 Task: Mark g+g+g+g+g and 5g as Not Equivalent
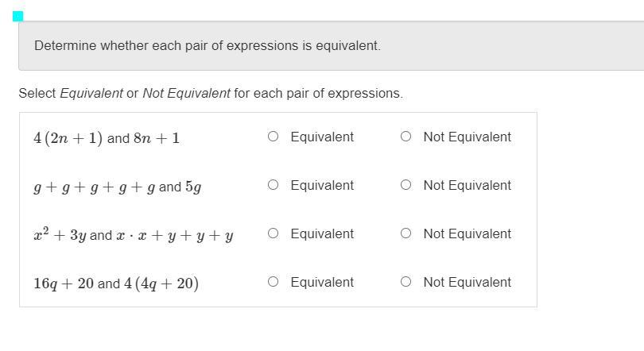pos(406,185)
